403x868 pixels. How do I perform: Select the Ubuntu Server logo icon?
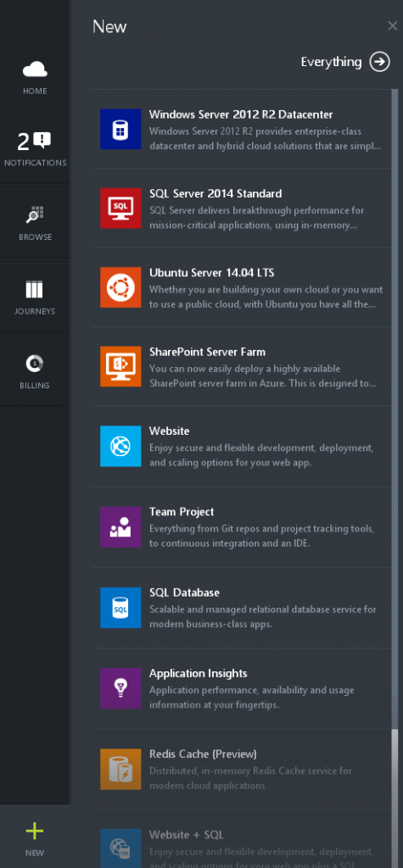pos(120,287)
